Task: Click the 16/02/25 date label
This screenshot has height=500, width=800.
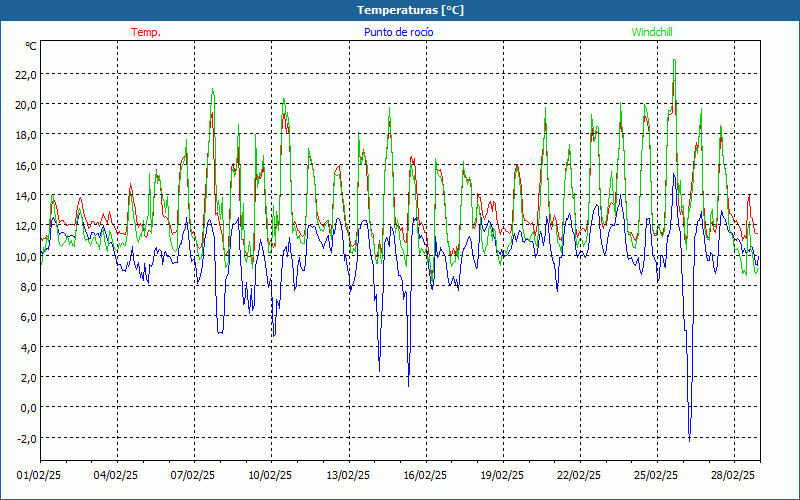Action: [x=425, y=475]
